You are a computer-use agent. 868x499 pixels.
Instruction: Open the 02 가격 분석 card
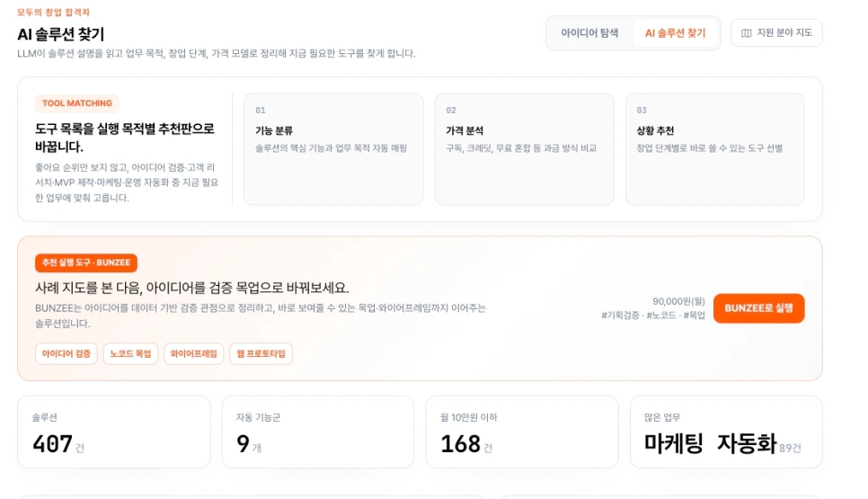pyautogui.click(x=524, y=149)
